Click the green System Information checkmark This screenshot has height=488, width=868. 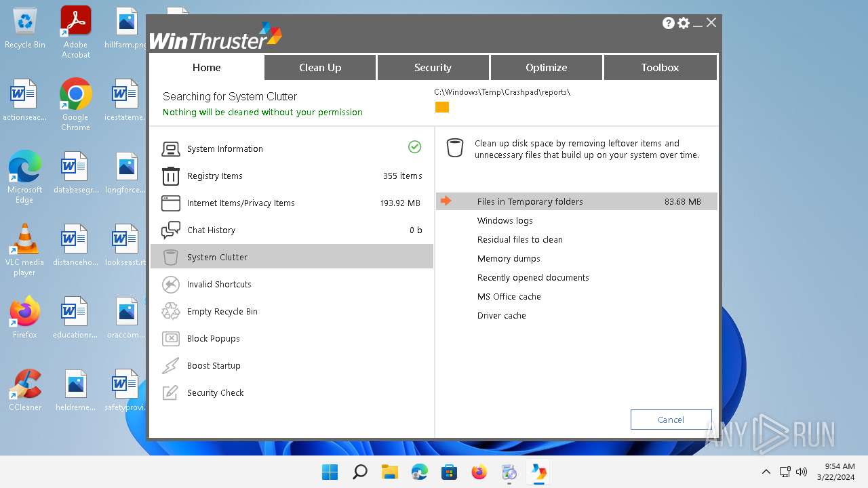[414, 147]
